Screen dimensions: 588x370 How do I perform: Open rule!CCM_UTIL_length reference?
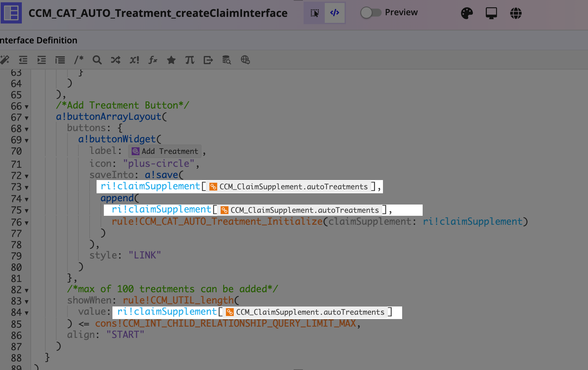(178, 300)
